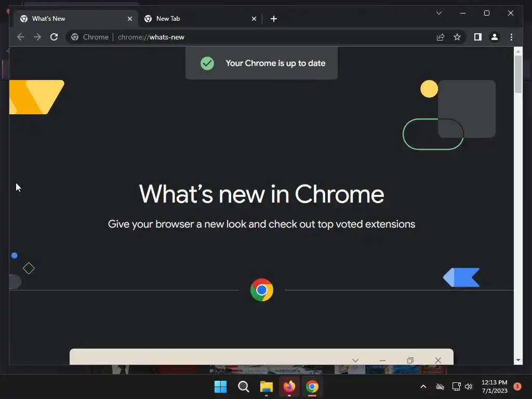532x399 pixels.
Task: Click the "Give your browser a new look" subtitle
Action: pos(262,224)
